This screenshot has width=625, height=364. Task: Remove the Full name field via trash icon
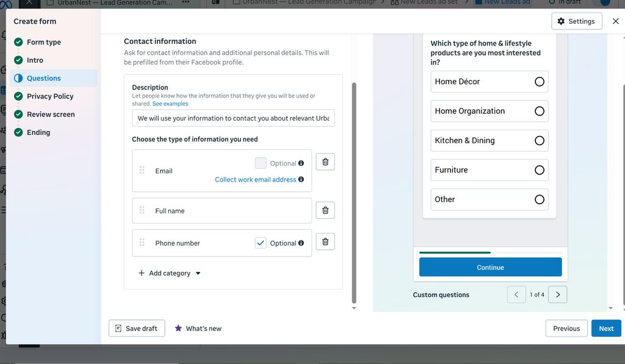pyautogui.click(x=325, y=210)
